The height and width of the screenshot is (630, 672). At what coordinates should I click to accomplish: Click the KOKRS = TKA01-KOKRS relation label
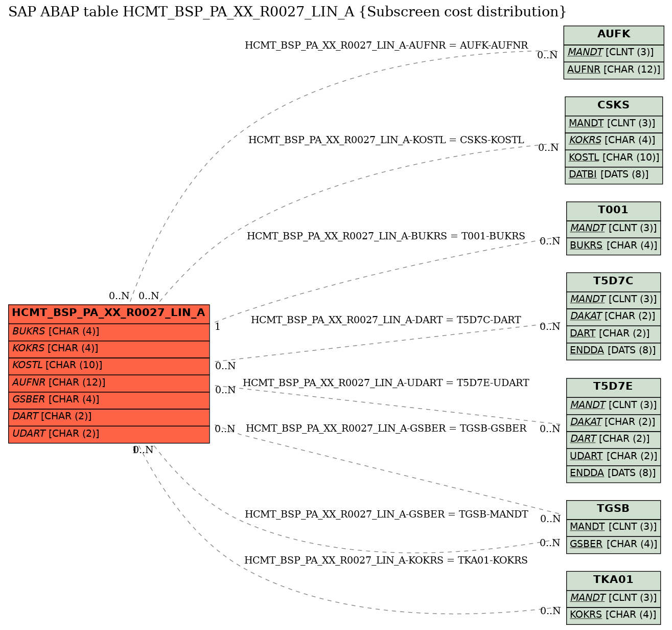386,560
